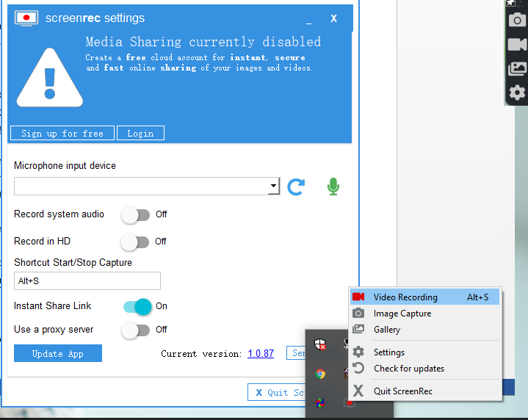The width and height of the screenshot is (528, 420).
Task: Close the screenrec settings window
Action: pyautogui.click(x=333, y=18)
